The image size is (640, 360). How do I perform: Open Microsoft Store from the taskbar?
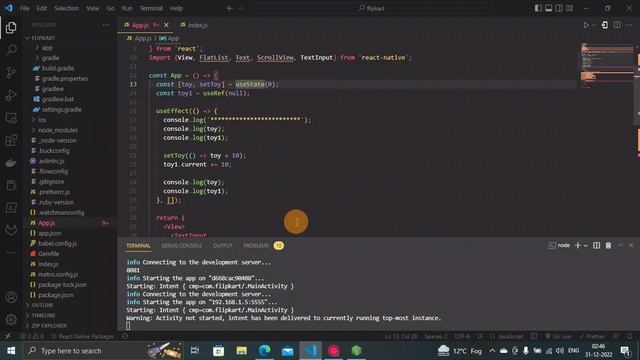click(x=218, y=351)
